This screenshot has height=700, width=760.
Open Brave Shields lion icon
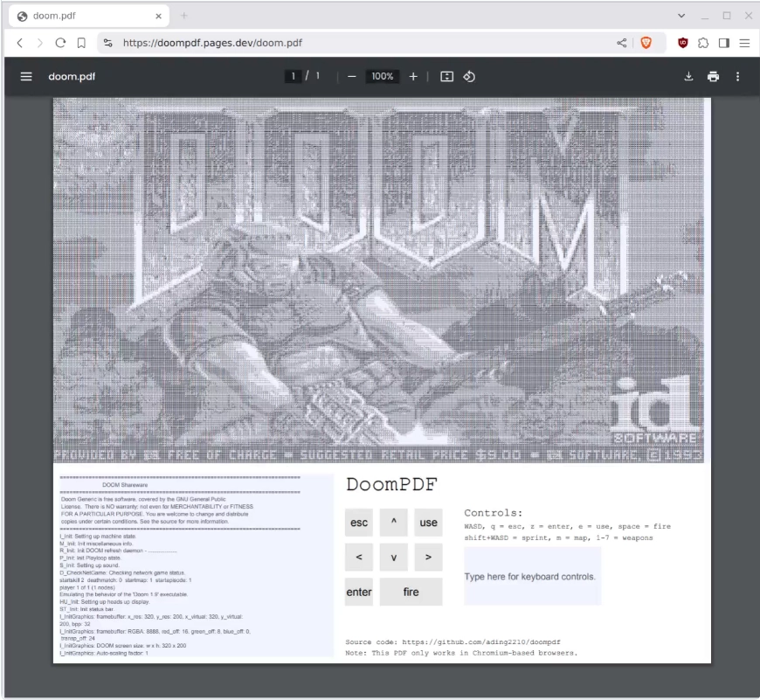tap(646, 43)
